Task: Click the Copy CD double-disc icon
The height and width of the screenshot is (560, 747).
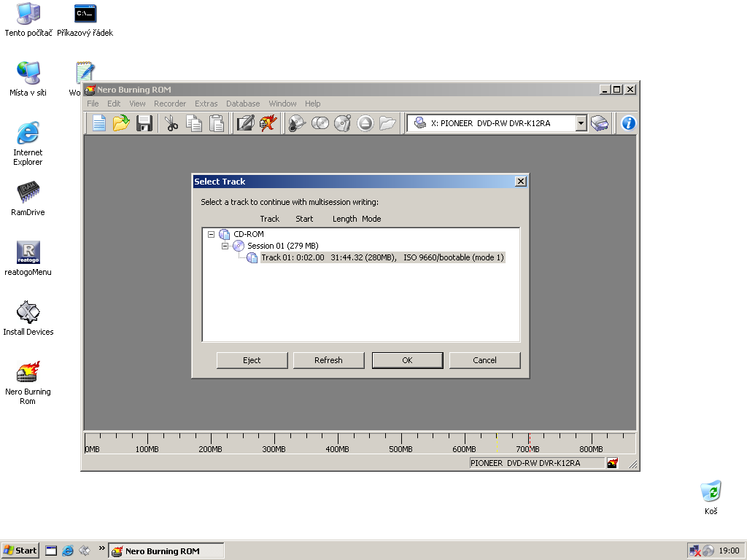Action: coord(320,123)
